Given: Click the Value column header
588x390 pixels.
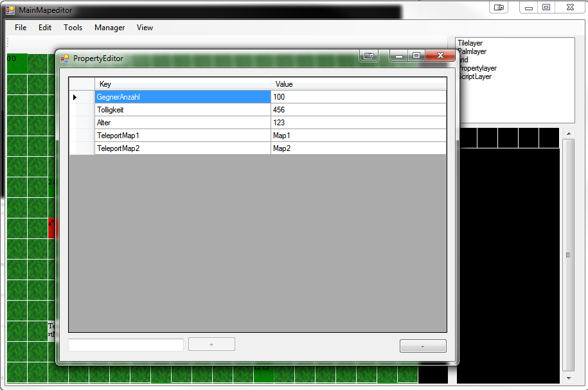Looking at the screenshot, I should 358,84.
